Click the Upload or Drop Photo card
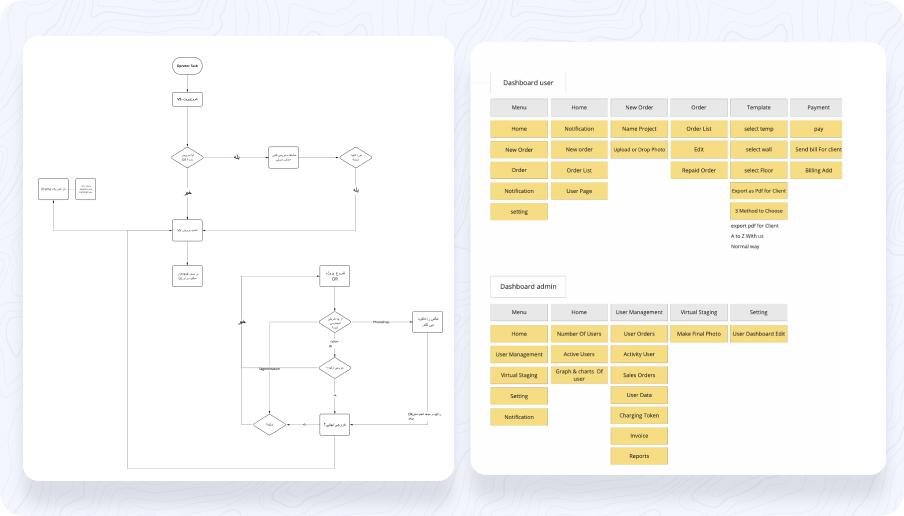 [638, 149]
